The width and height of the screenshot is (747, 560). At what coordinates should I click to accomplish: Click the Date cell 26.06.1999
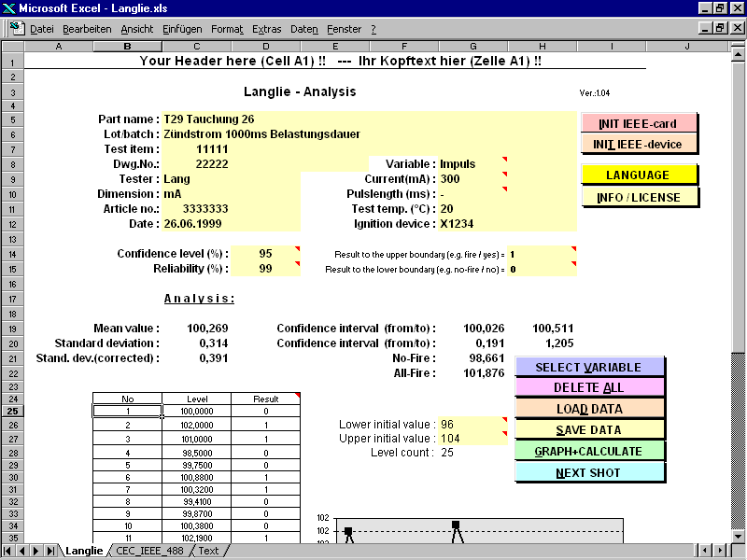click(197, 224)
